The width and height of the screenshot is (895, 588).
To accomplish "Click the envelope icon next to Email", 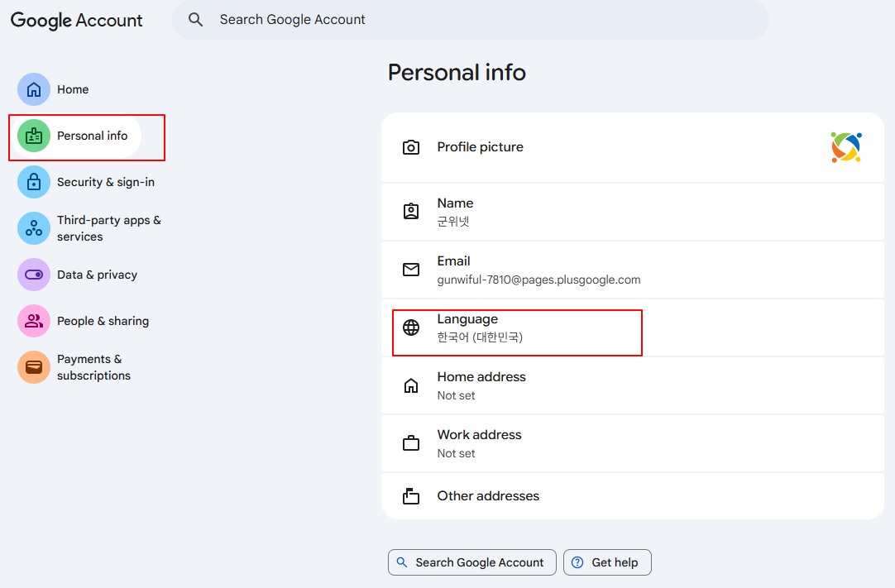I will (x=411, y=270).
